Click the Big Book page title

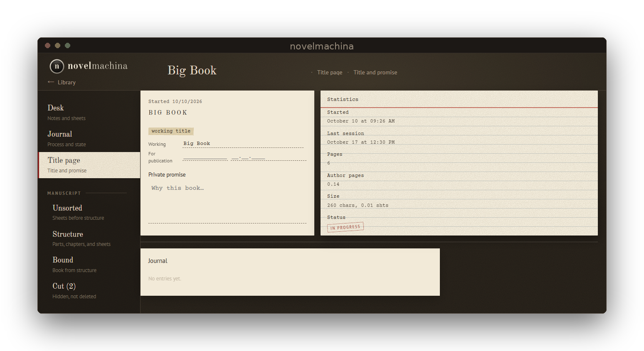tap(192, 70)
